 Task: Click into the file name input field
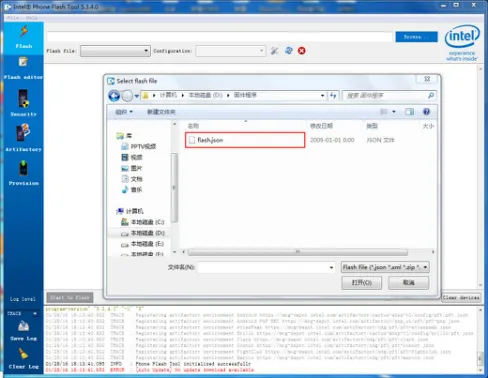click(263, 267)
